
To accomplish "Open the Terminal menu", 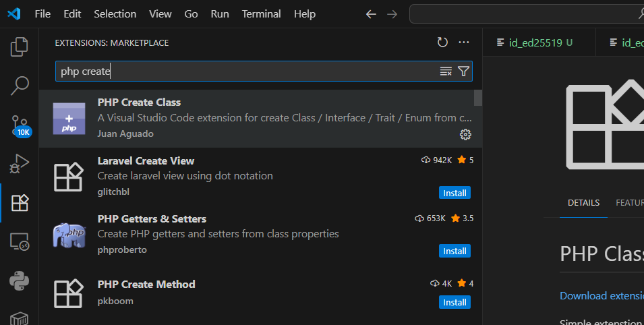I will click(x=261, y=14).
